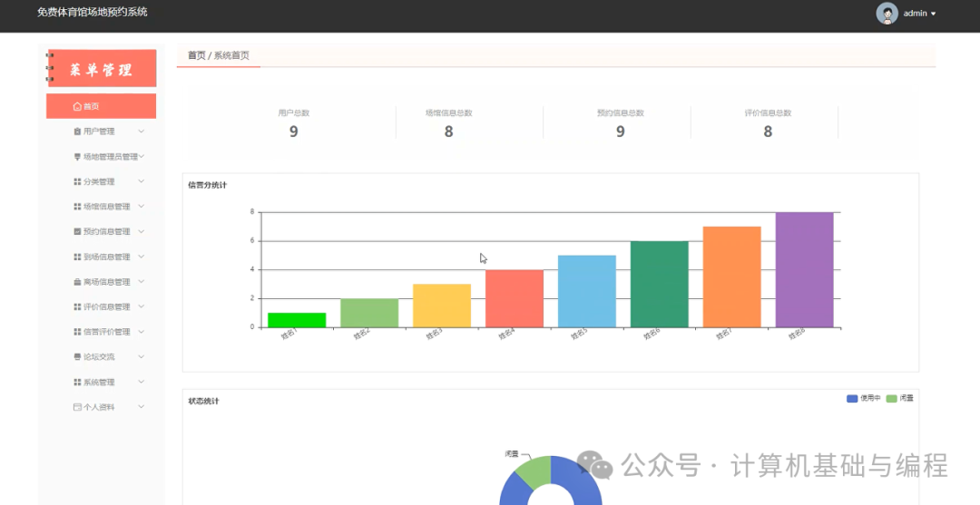
Task: Click the light blue 姓名5 bar
Action: (587, 291)
